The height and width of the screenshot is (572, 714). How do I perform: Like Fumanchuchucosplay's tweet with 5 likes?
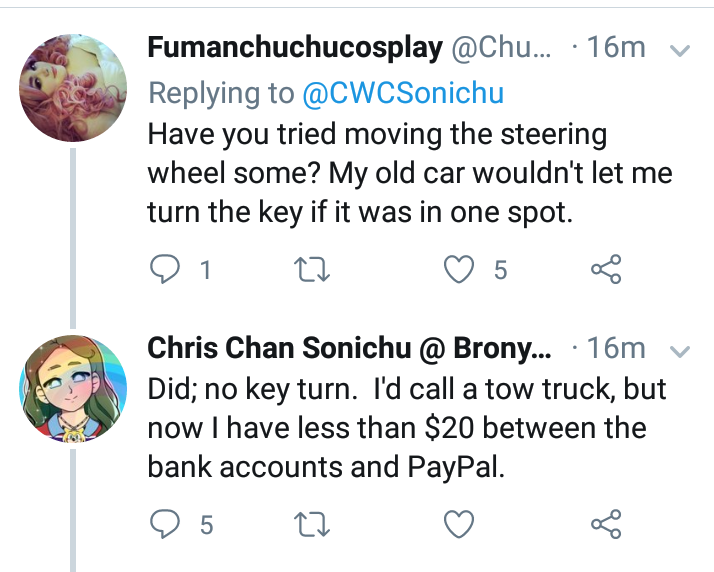459,270
